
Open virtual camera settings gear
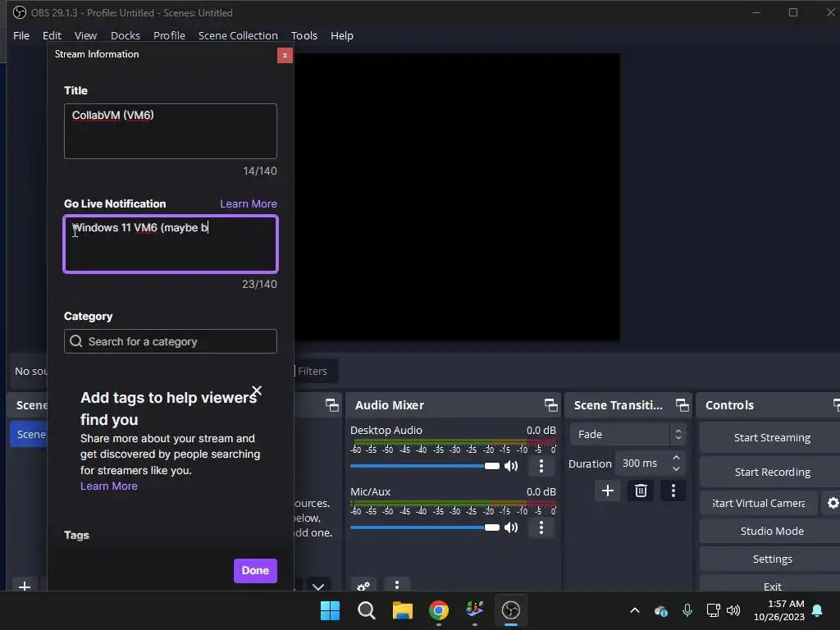(833, 503)
